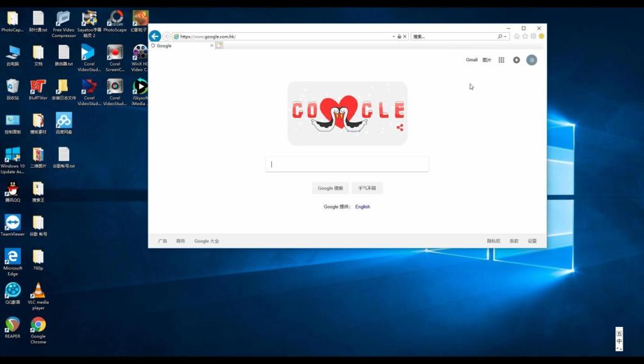Click the Google account avatar

click(x=531, y=60)
